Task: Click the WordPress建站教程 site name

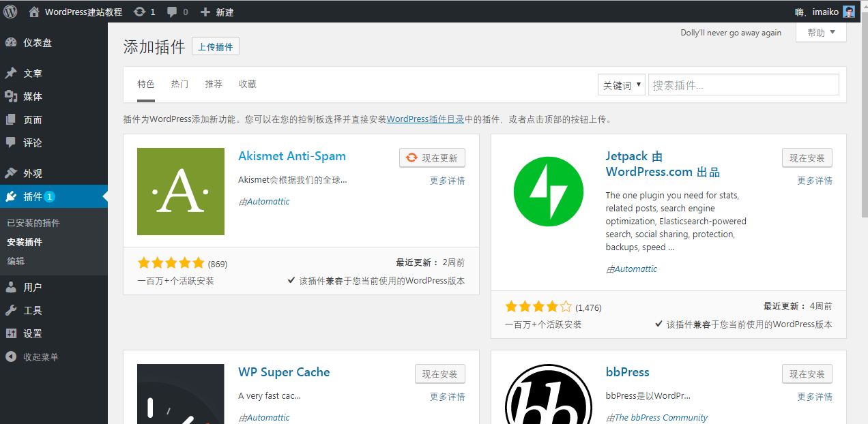Action: point(83,12)
